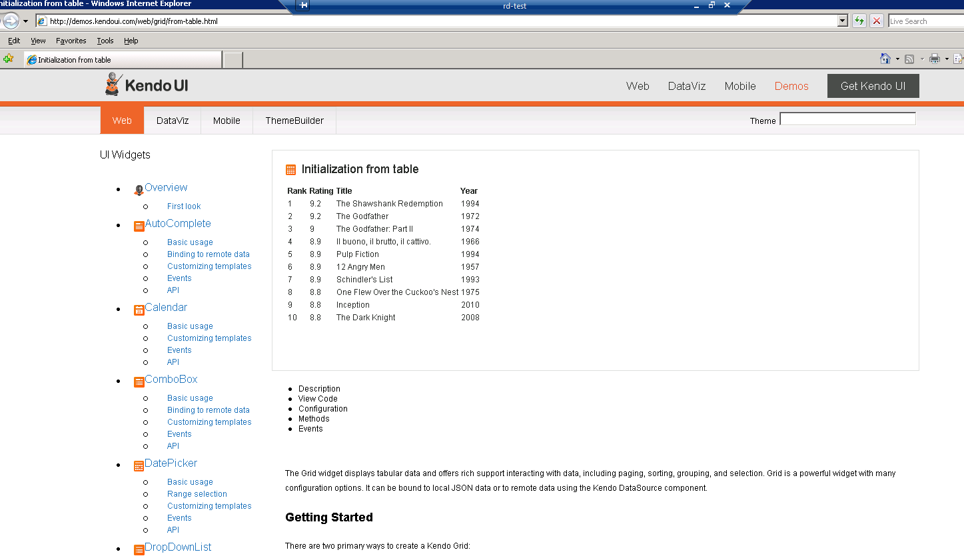Refresh the page with the green arrows icon
964x560 pixels.
pyautogui.click(x=859, y=21)
